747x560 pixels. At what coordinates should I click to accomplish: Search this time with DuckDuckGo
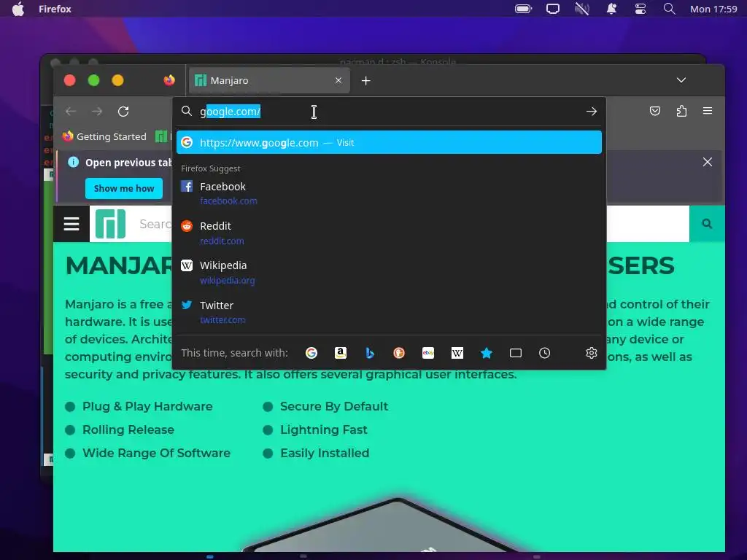(x=399, y=353)
